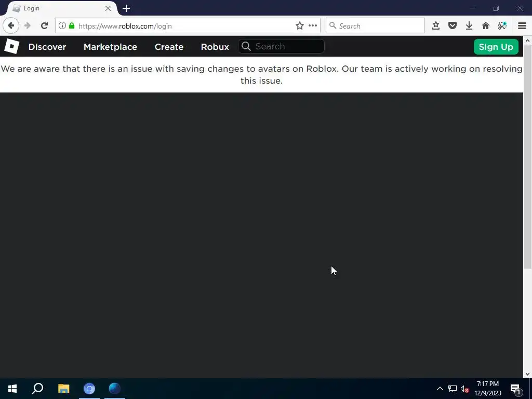Open site information icon in address bar
This screenshot has width=532, height=399.
tap(62, 26)
